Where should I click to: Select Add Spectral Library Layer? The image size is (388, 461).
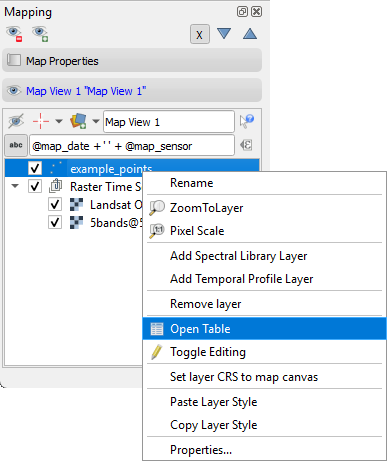pos(264,256)
